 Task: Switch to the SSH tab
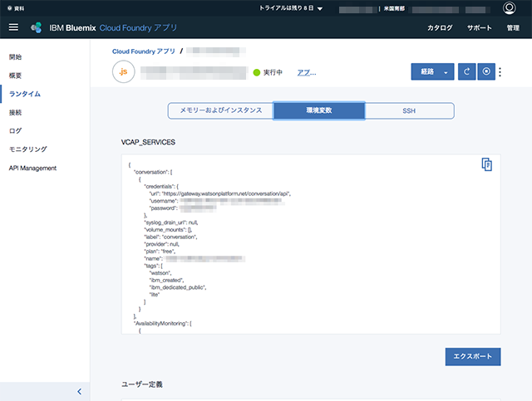coord(409,110)
